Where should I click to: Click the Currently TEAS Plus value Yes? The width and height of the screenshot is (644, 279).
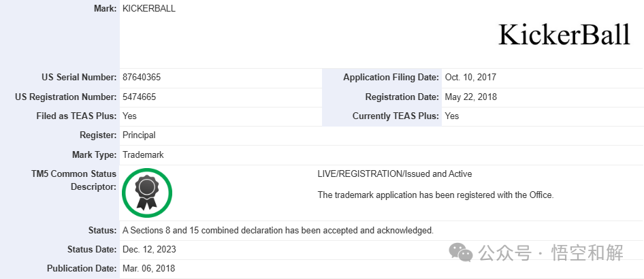coord(452,116)
